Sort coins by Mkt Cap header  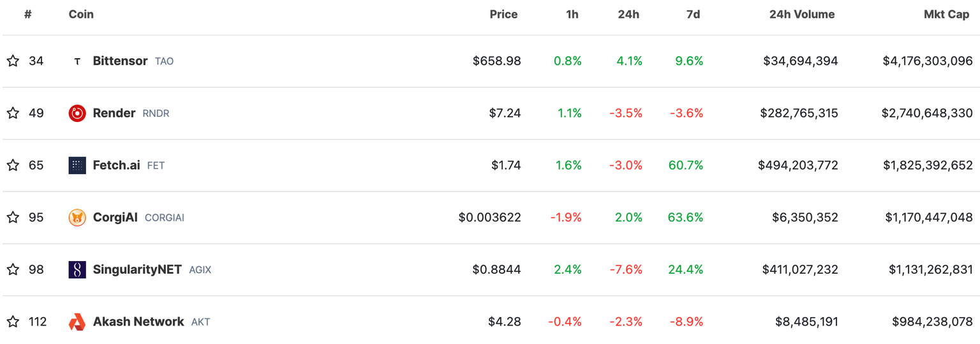pos(946,14)
